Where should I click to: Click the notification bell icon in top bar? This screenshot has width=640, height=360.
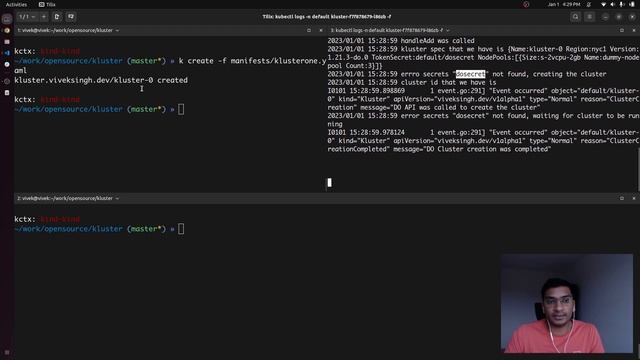click(x=589, y=4)
